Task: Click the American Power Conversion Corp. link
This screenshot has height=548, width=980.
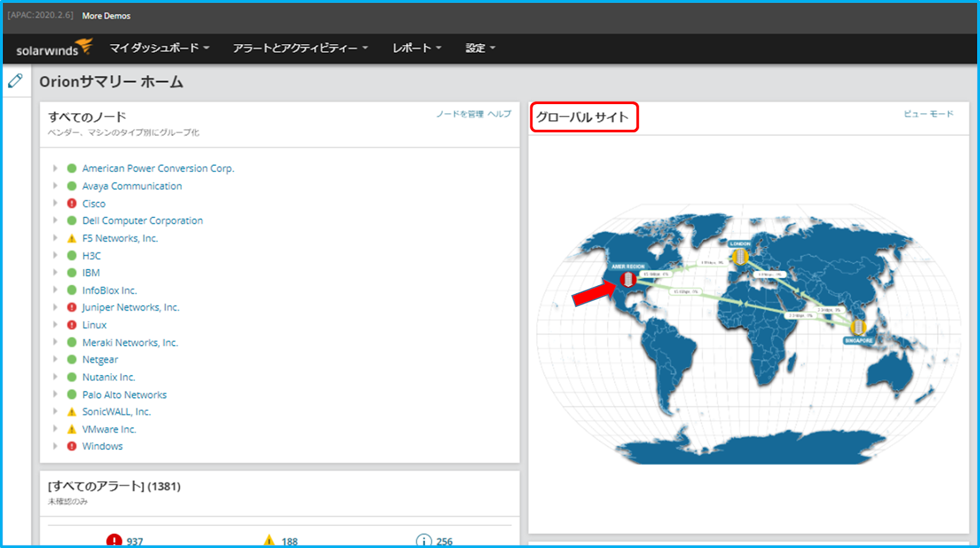Action: click(x=158, y=168)
